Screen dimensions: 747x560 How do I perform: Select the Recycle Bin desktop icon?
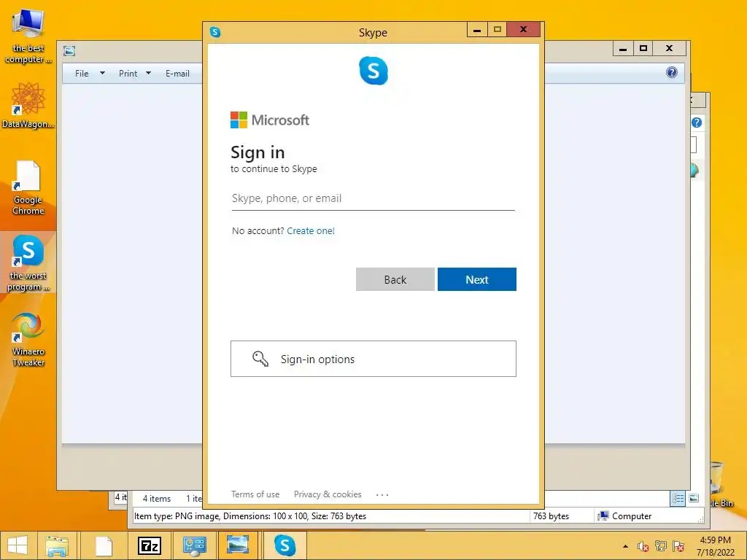click(x=719, y=484)
